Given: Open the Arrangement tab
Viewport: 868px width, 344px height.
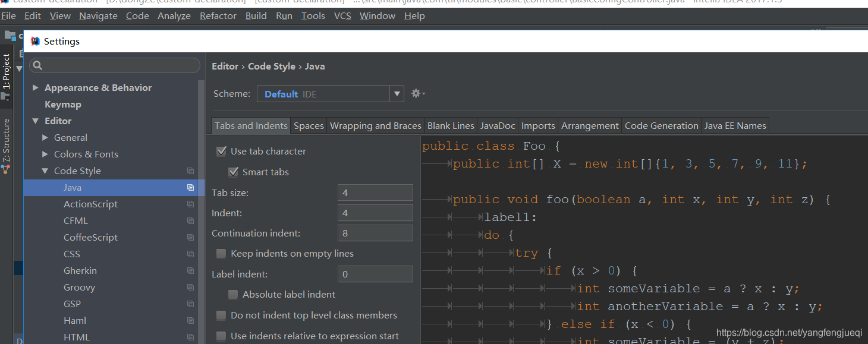Looking at the screenshot, I should pyautogui.click(x=590, y=126).
